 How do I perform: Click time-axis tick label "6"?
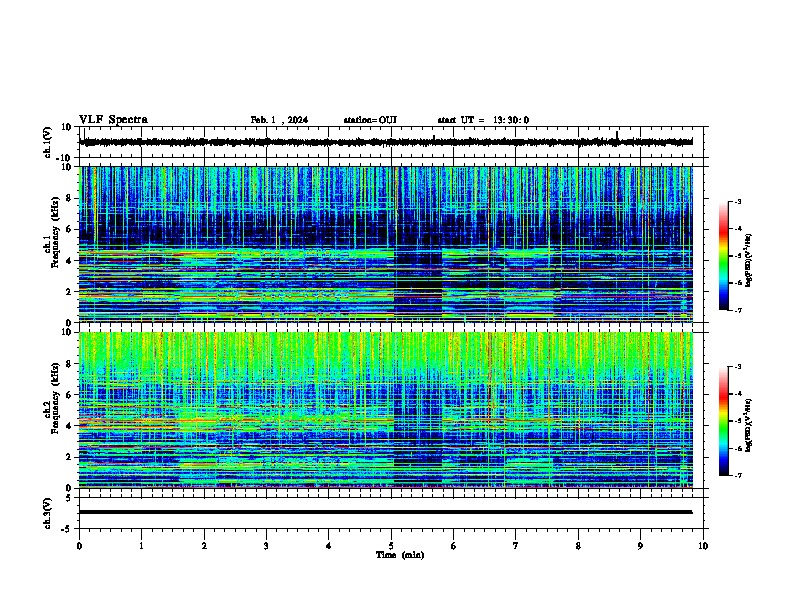click(x=454, y=546)
